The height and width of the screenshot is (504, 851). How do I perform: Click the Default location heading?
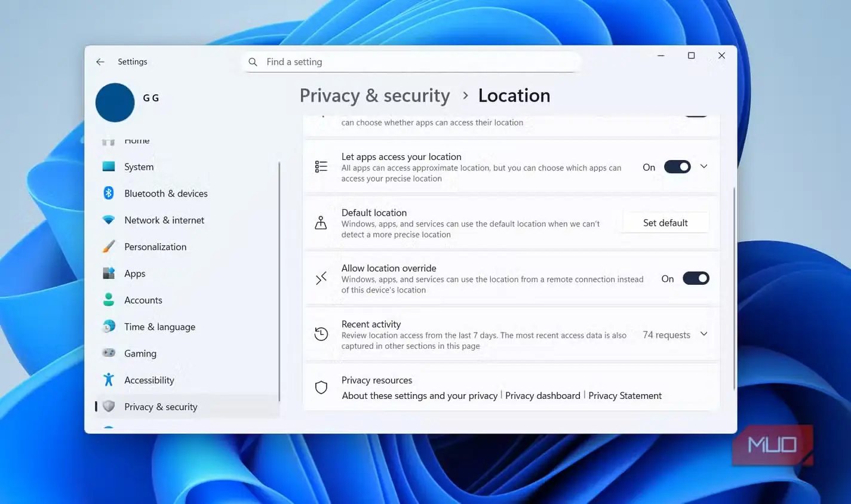point(374,213)
